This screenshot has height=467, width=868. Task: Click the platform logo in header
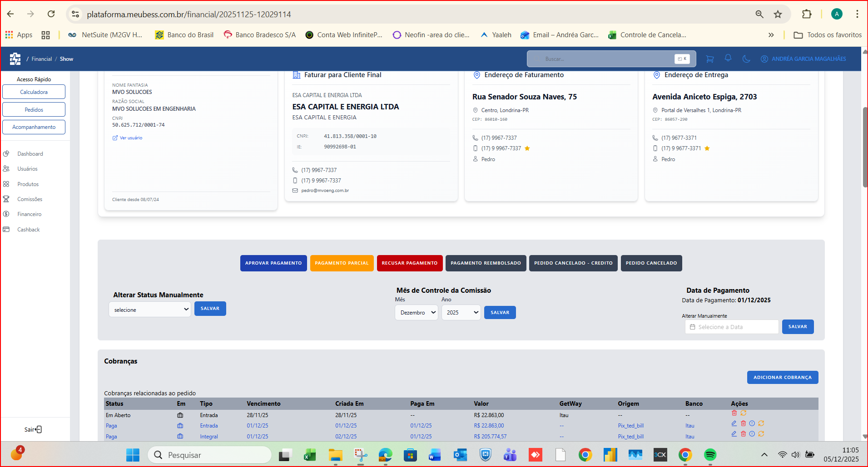coord(15,59)
